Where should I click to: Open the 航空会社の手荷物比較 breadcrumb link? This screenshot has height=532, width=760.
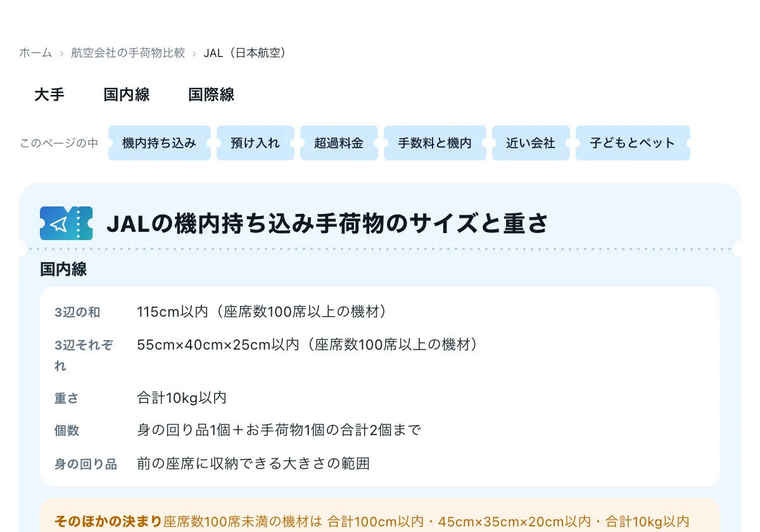(128, 53)
